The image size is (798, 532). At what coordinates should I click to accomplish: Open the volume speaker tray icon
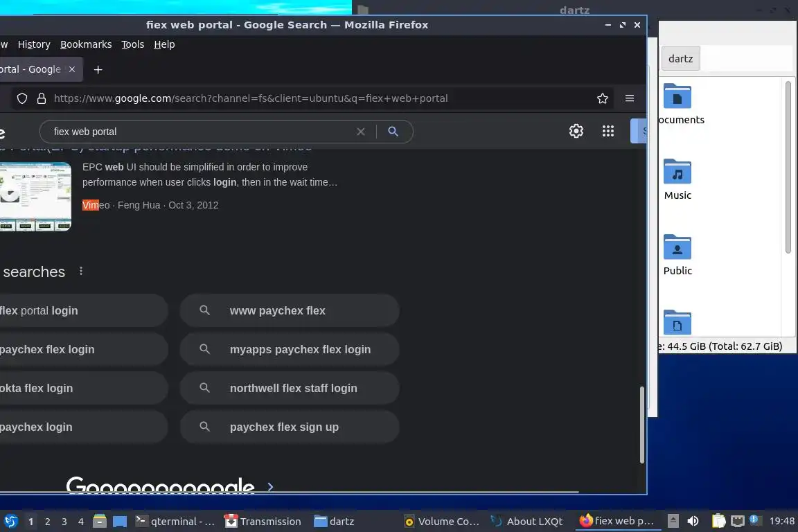click(693, 521)
